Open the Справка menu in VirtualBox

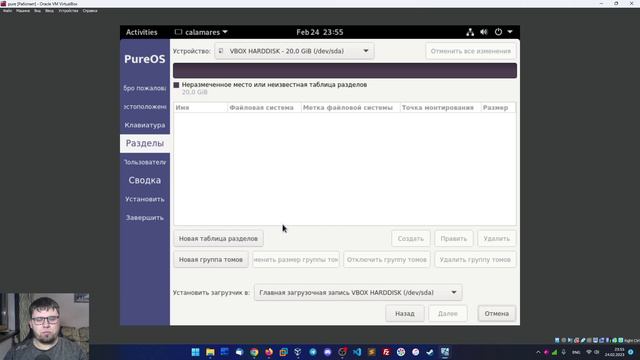pyautogui.click(x=90, y=11)
